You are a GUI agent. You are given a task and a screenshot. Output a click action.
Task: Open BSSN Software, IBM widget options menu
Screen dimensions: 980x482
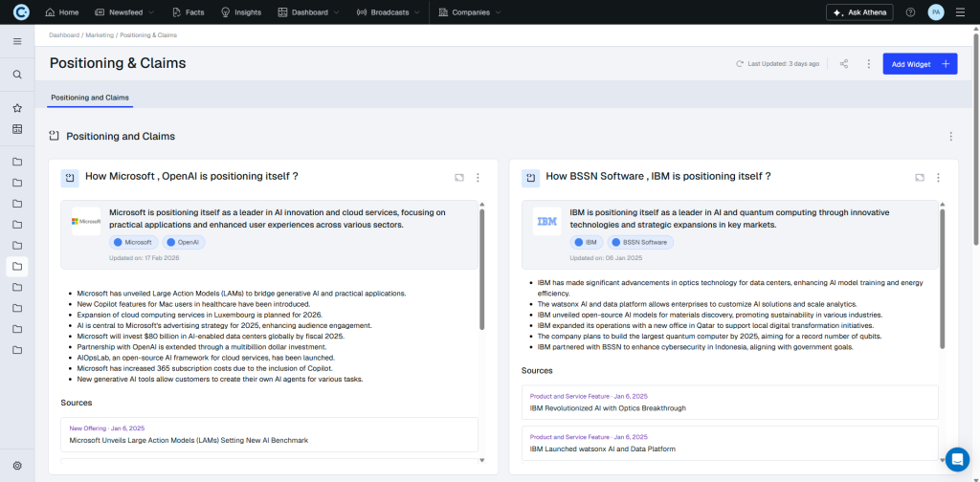938,178
